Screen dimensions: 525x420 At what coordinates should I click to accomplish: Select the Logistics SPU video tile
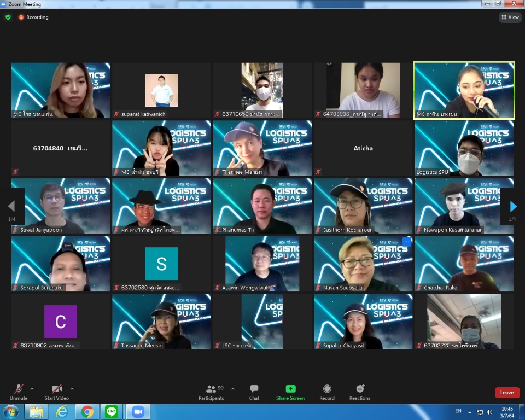(464, 148)
